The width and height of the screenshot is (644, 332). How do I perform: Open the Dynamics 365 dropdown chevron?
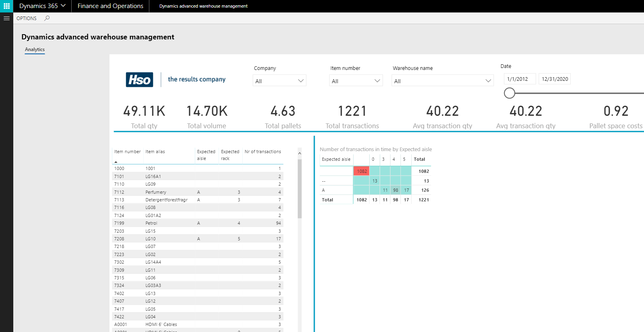[63, 6]
